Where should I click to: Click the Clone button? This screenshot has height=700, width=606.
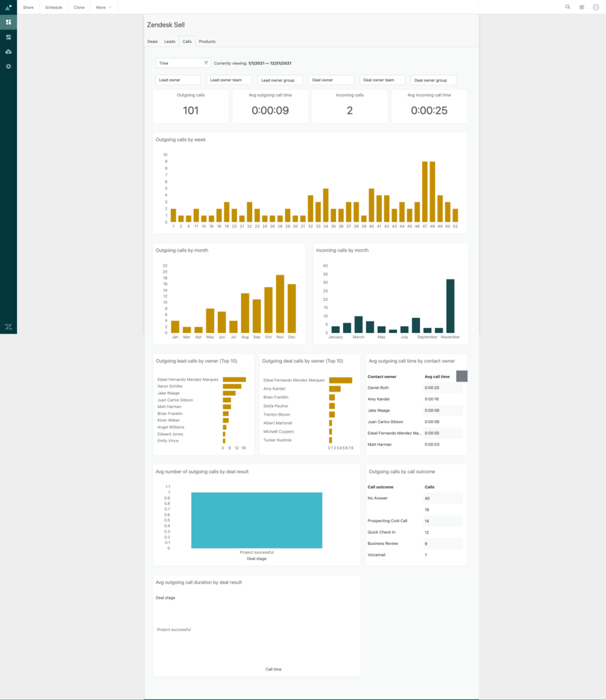point(79,7)
